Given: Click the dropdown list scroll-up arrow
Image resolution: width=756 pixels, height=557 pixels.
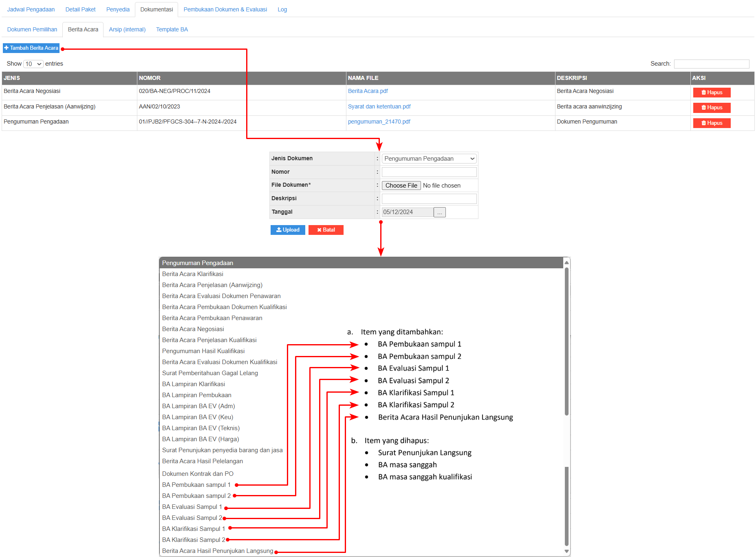Looking at the screenshot, I should 566,263.
